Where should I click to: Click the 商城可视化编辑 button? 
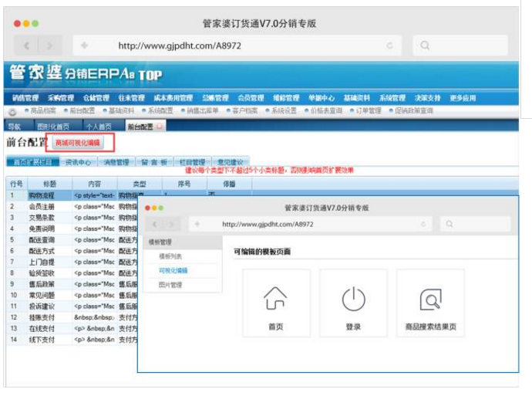coord(77,143)
